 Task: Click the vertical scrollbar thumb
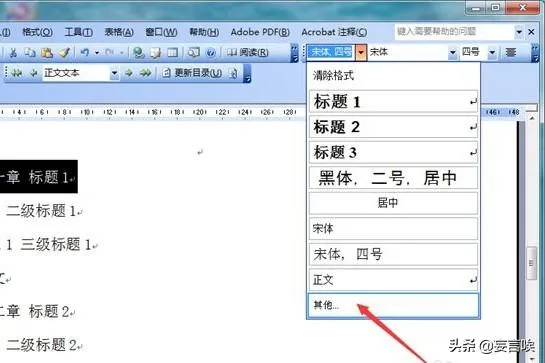[x=531, y=263]
